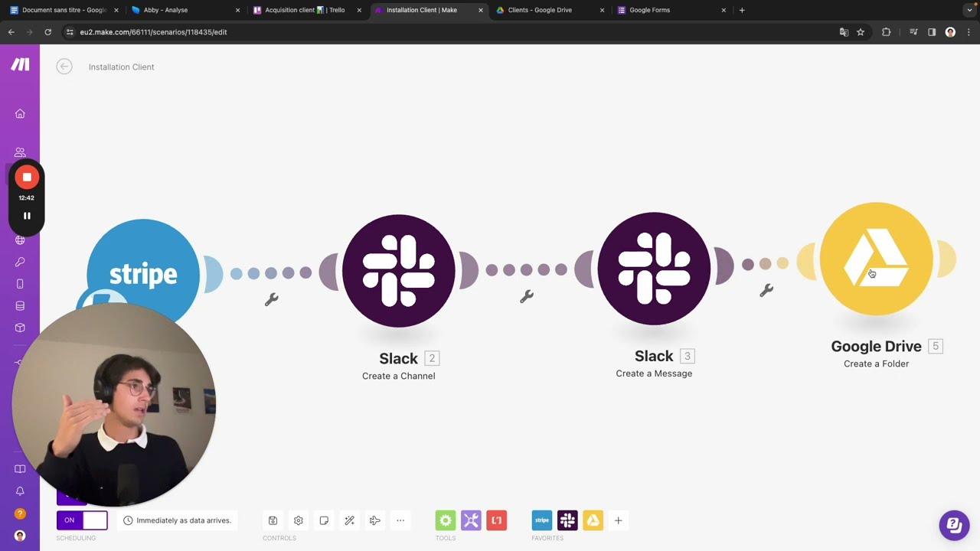Close the Abby - Analyse tab
Screen dimensions: 980x551
click(237, 10)
